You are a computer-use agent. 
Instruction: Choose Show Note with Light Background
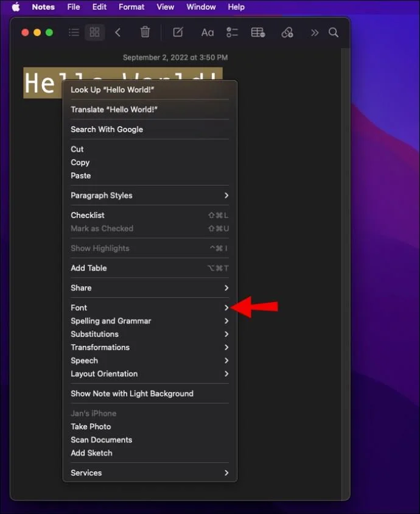(150, 393)
